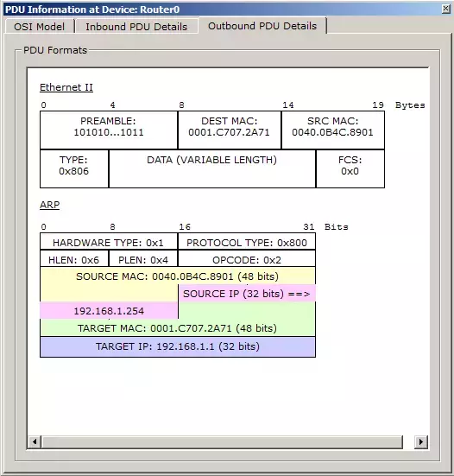Click the yellow SOURCE MAC field
Screen dimensions: 454x476
pos(178,276)
